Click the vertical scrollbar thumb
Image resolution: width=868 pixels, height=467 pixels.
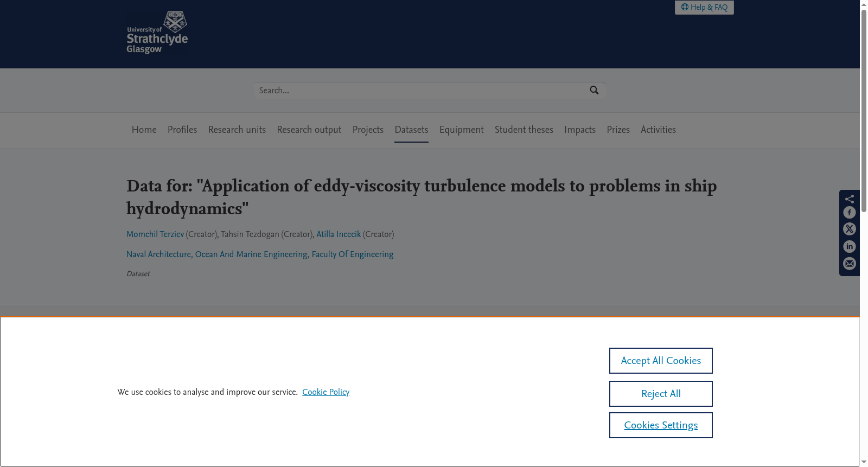pos(864,111)
